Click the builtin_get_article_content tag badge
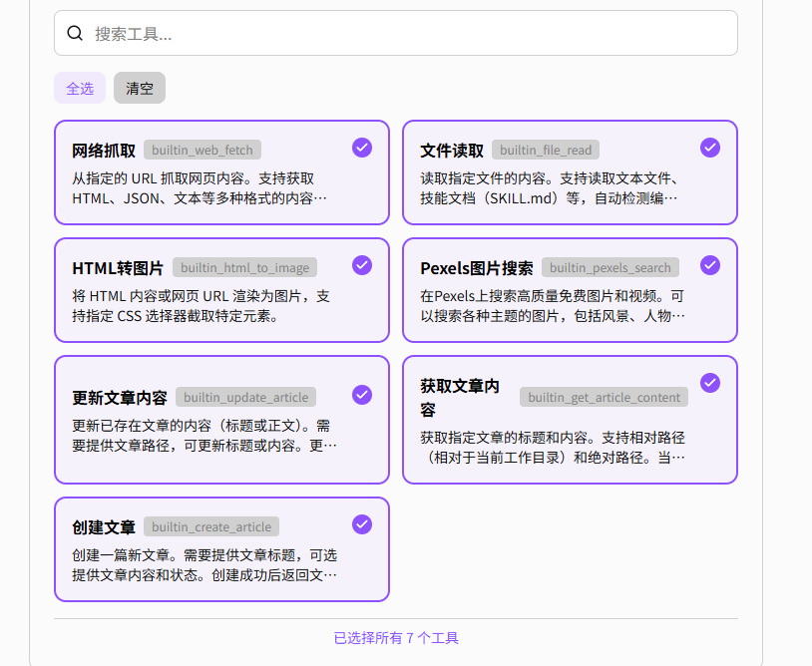 click(604, 397)
